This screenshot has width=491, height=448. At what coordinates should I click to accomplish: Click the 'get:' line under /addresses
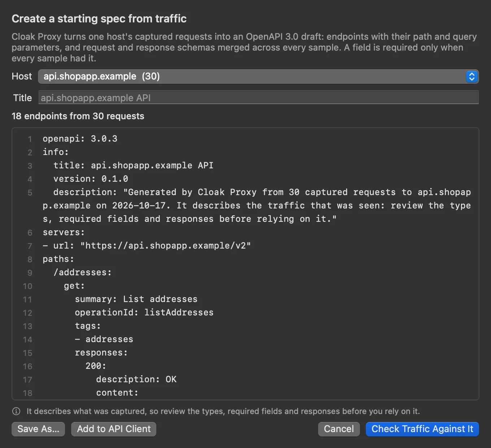pyautogui.click(x=74, y=286)
